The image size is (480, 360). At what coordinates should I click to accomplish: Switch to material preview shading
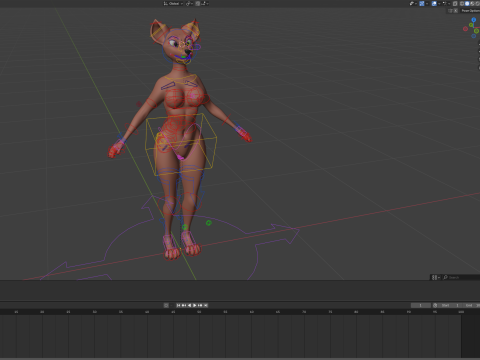point(472,4)
